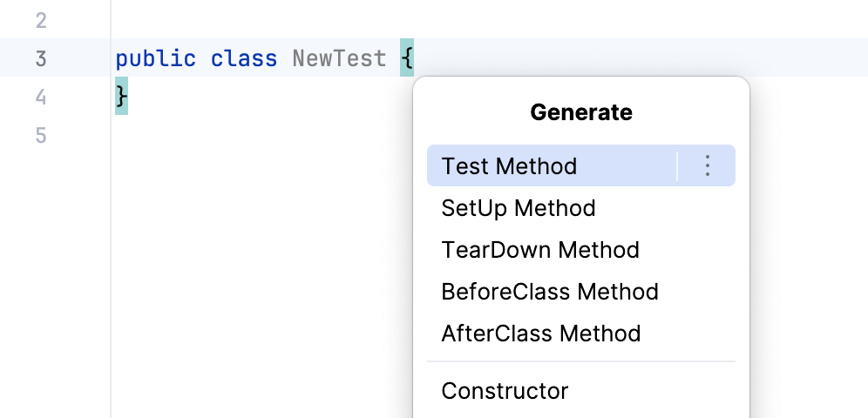868x418 pixels.
Task: Generate a TearDown Method
Action: 540,250
